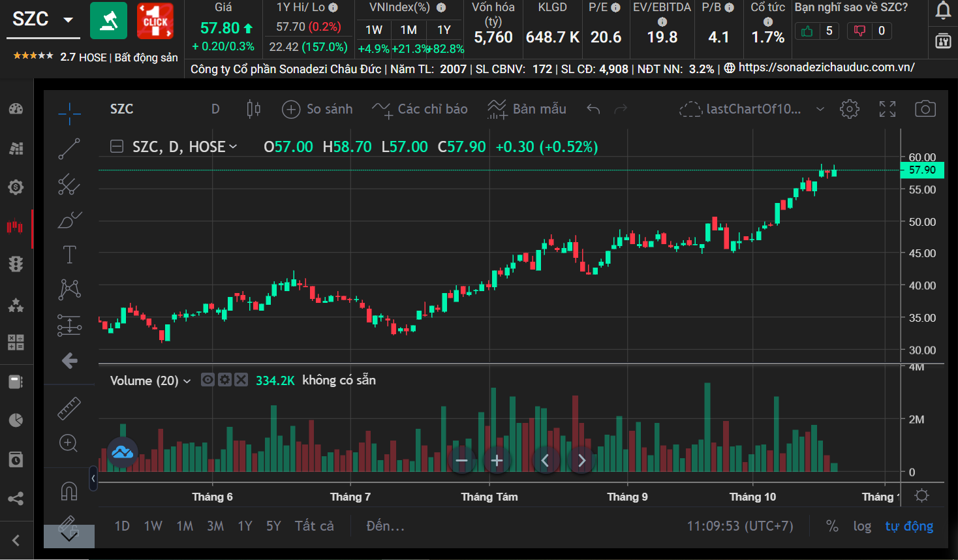Toggle log scale on price axis
This screenshot has height=560, width=958.
point(861,526)
